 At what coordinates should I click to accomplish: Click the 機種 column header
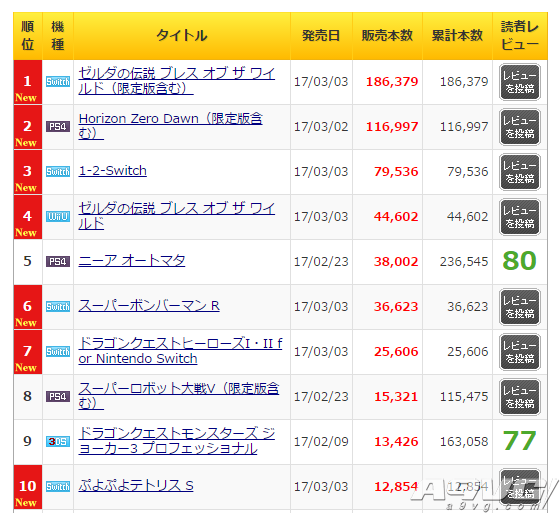[58, 36]
